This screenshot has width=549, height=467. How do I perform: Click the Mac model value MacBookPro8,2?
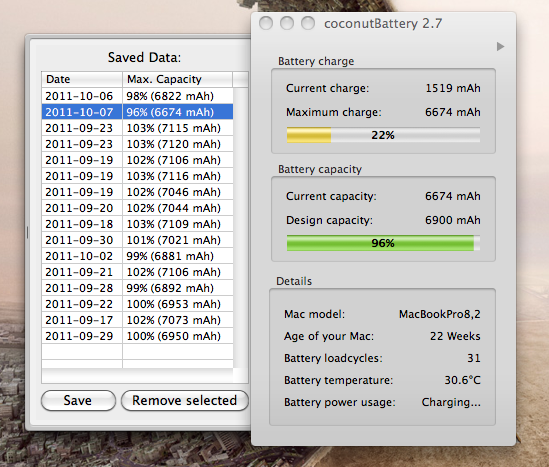[440, 314]
